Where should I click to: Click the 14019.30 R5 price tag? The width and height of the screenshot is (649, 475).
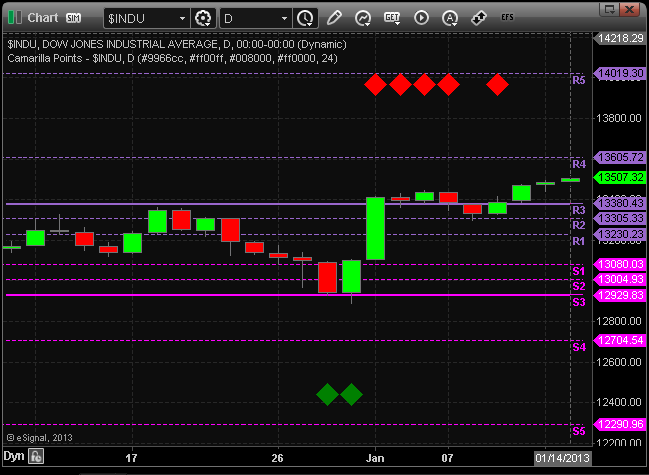coord(620,74)
